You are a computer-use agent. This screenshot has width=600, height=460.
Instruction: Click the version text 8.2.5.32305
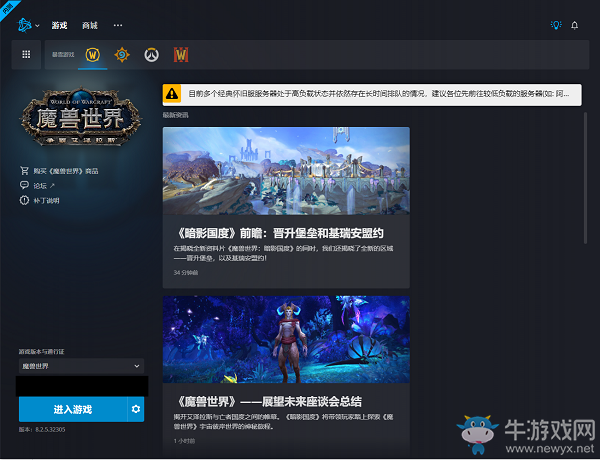pyautogui.click(x=50, y=430)
